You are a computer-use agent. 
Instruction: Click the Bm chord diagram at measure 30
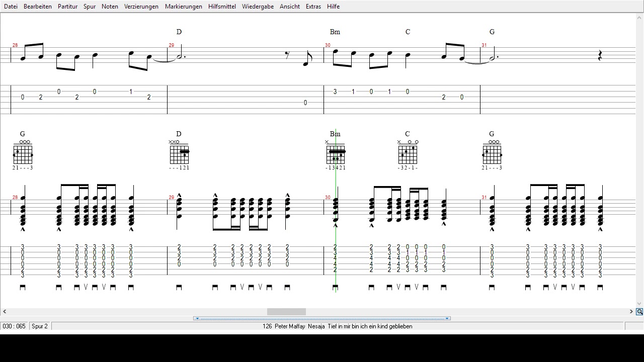tap(335, 153)
